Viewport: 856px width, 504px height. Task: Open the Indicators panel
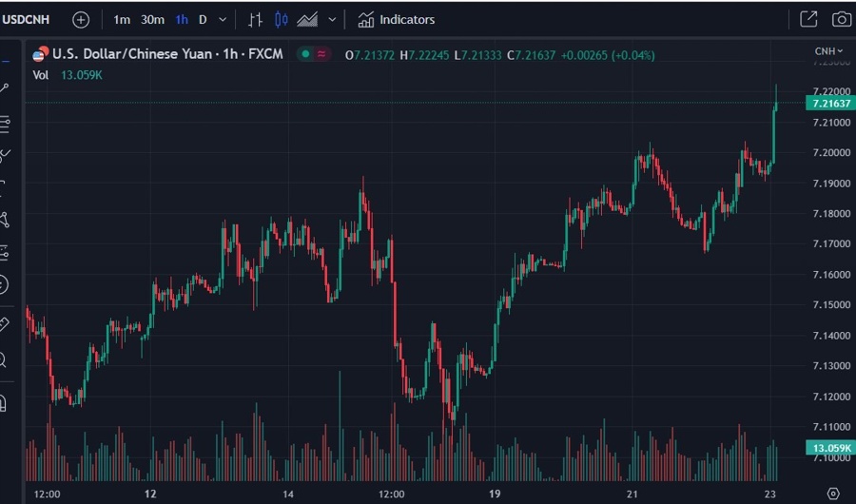pyautogui.click(x=397, y=20)
